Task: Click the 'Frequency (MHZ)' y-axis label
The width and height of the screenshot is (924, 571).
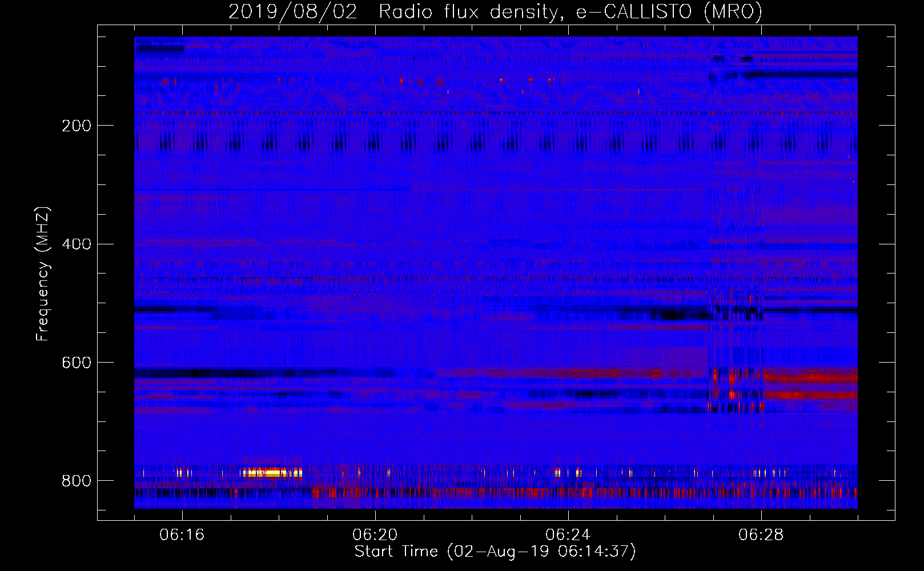Action: 42,274
